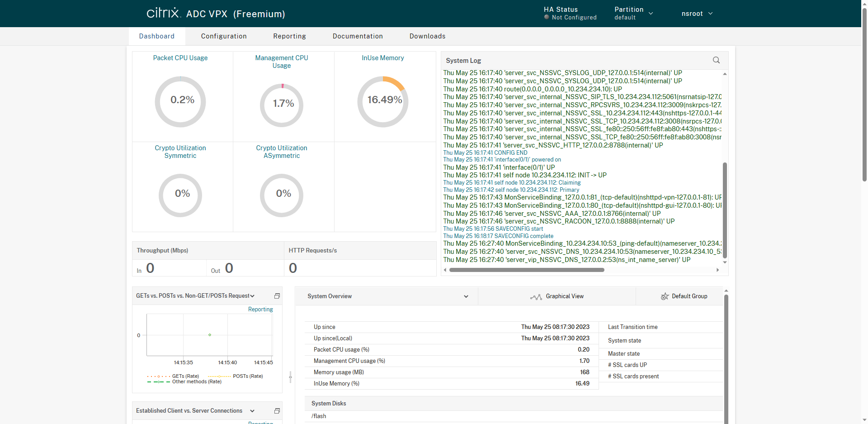This screenshot has height=424, width=868.
Task: Click the panel splitter handle beside System Overview
Action: 290,376
